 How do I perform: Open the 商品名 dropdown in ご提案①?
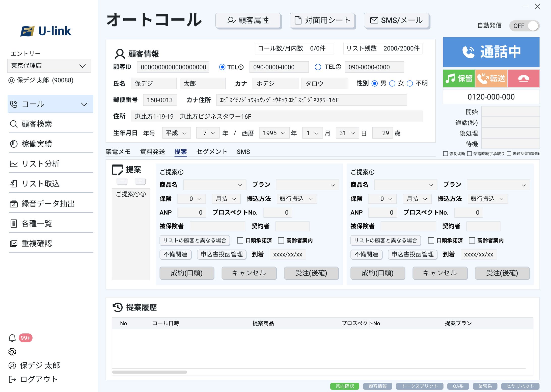tap(214, 185)
